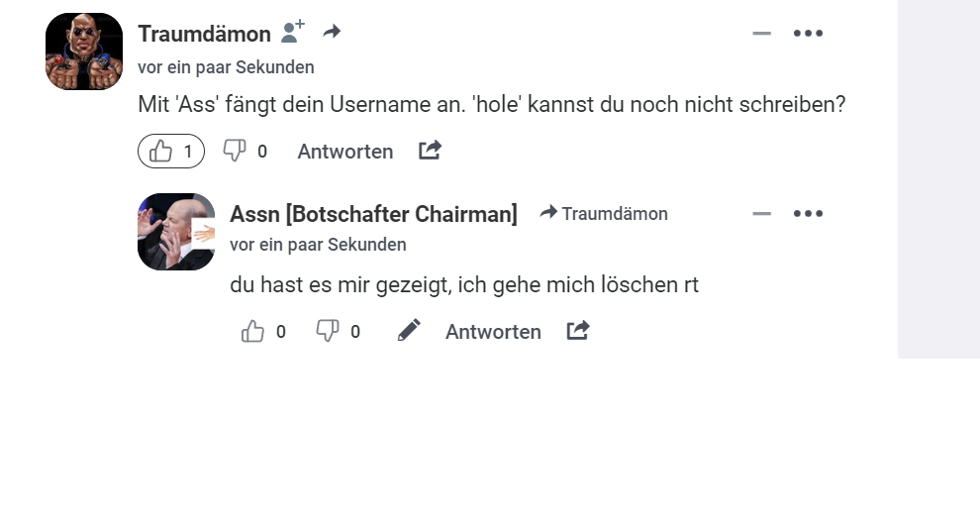Follow user Traumdämon via the person-plus icon
The image size is (980, 532).
292,33
